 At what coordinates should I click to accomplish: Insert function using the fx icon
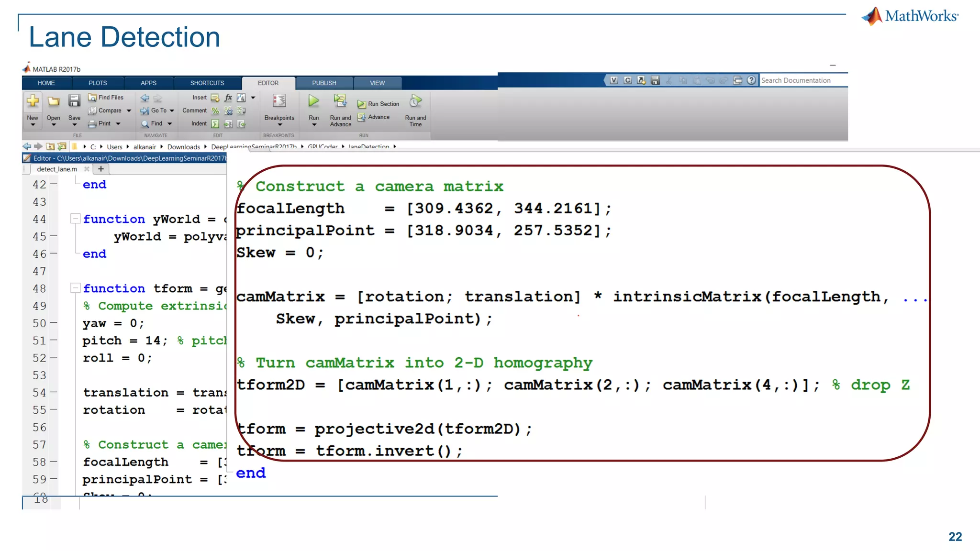click(228, 98)
